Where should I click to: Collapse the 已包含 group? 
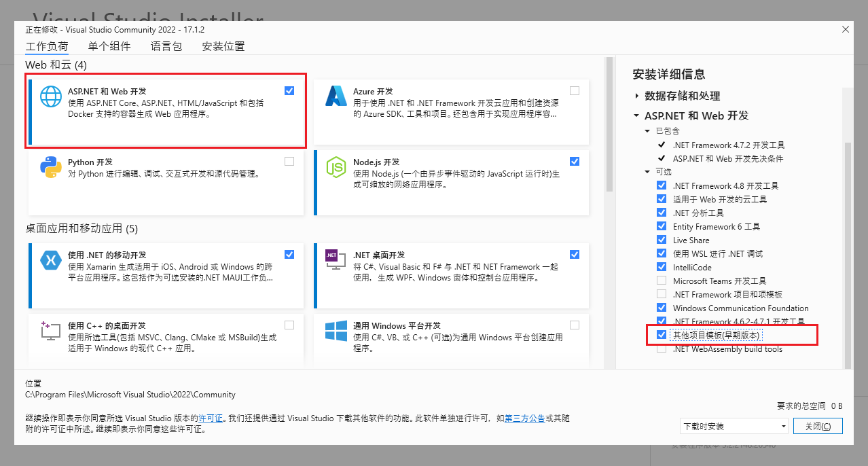coord(648,130)
